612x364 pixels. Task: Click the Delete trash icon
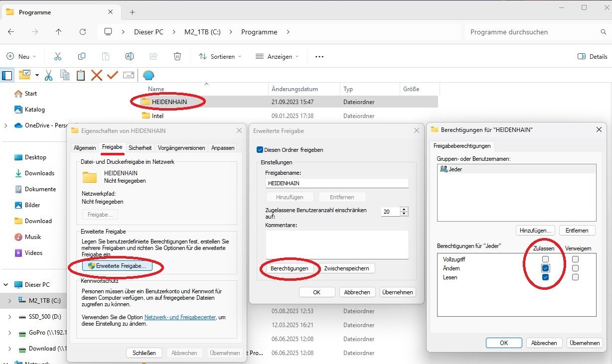[177, 56]
